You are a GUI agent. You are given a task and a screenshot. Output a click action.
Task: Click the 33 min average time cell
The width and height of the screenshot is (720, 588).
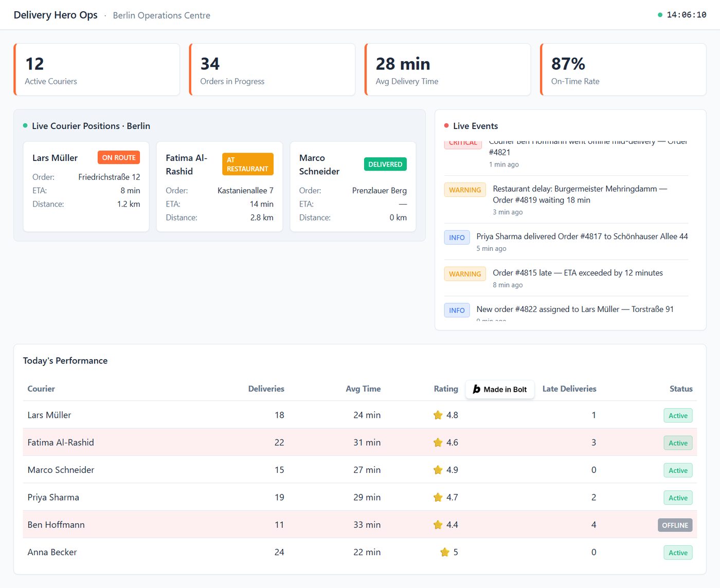click(x=367, y=525)
